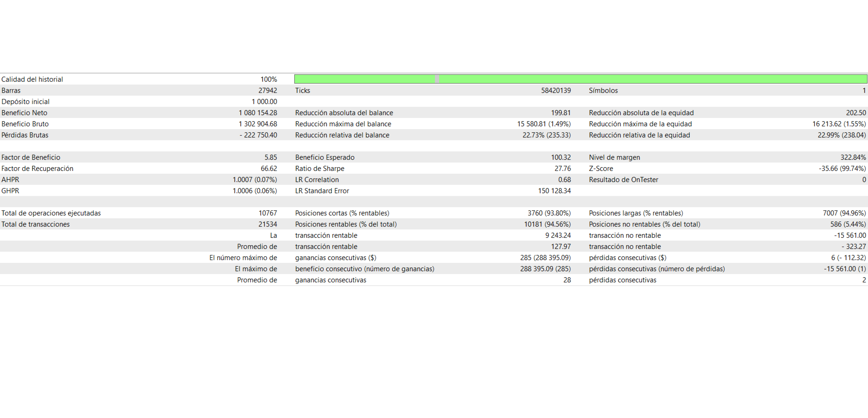This screenshot has width=868, height=418.
Task: Click the 'Resultado de OnTester' label
Action: pos(623,180)
